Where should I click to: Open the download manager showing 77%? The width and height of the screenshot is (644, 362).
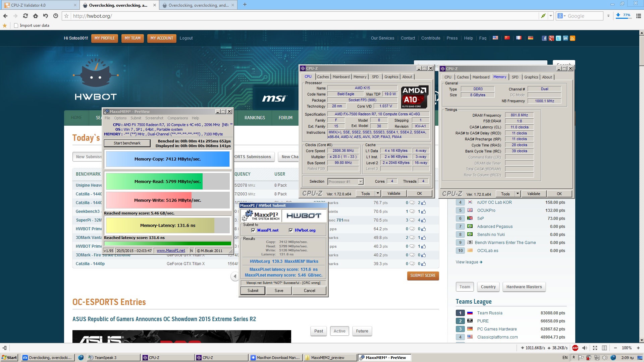[624, 16]
